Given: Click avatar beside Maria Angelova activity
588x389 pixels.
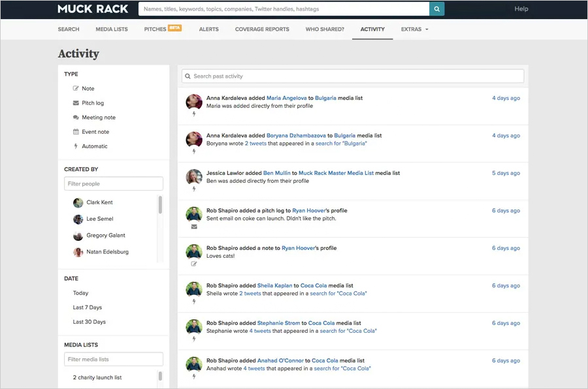Looking at the screenshot, I should tap(194, 102).
